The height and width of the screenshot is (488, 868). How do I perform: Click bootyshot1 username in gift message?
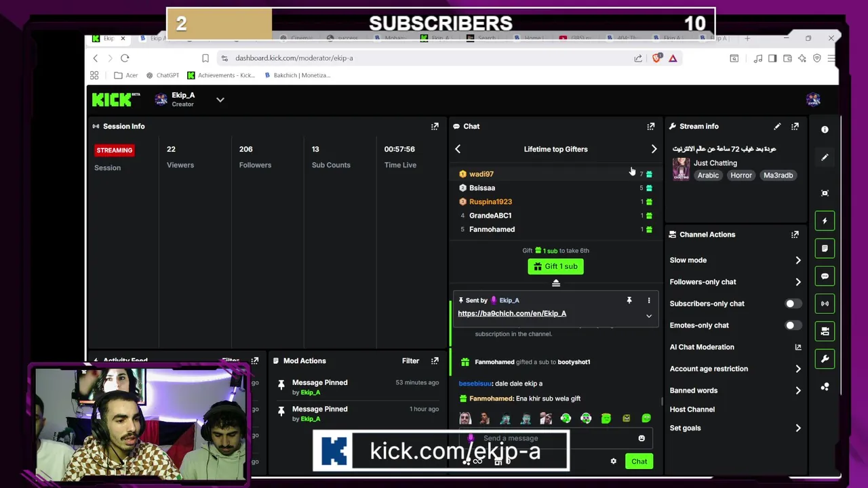click(x=574, y=362)
